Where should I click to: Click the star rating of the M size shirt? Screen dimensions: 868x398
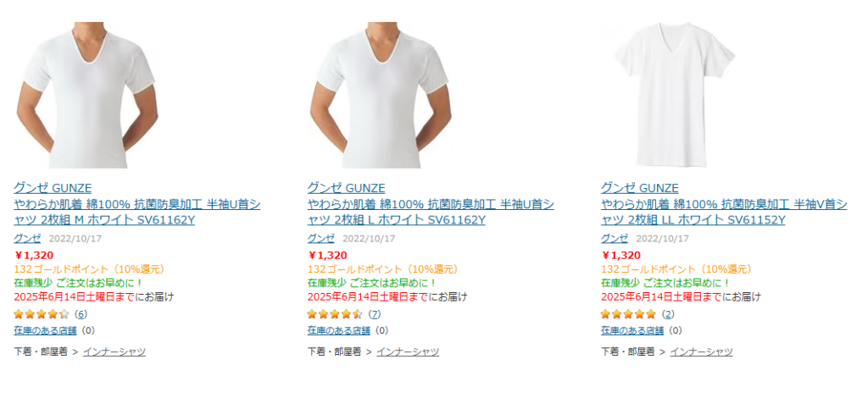pyautogui.click(x=42, y=314)
